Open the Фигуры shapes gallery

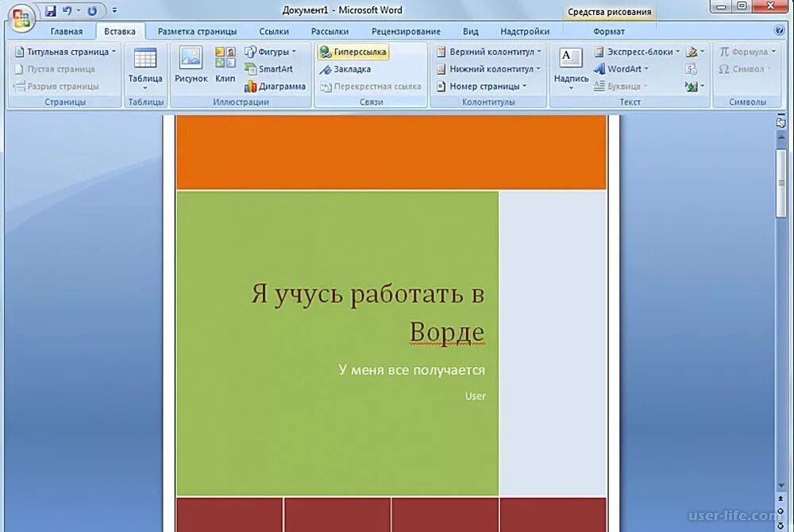click(x=270, y=52)
